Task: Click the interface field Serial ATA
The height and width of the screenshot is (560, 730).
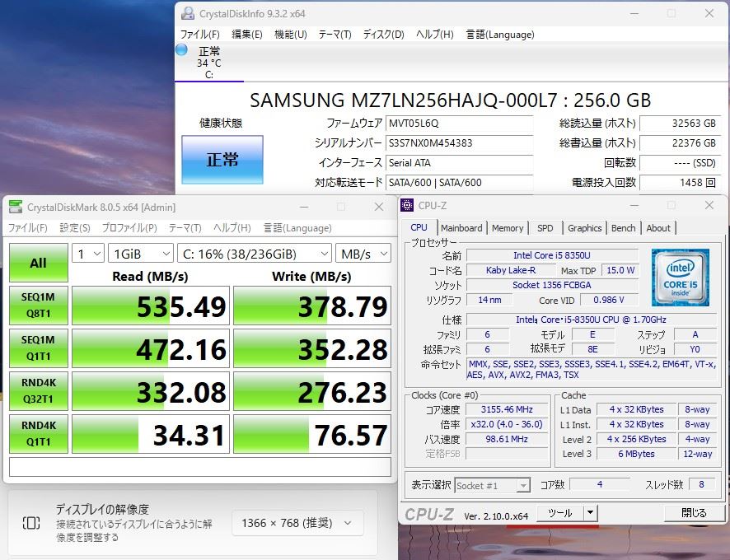Action: point(460,163)
